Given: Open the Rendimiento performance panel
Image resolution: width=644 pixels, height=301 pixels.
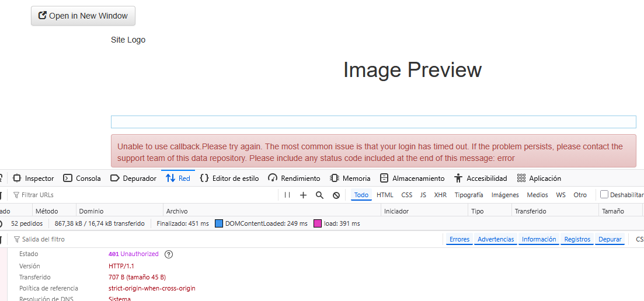Looking at the screenshot, I should [x=294, y=178].
